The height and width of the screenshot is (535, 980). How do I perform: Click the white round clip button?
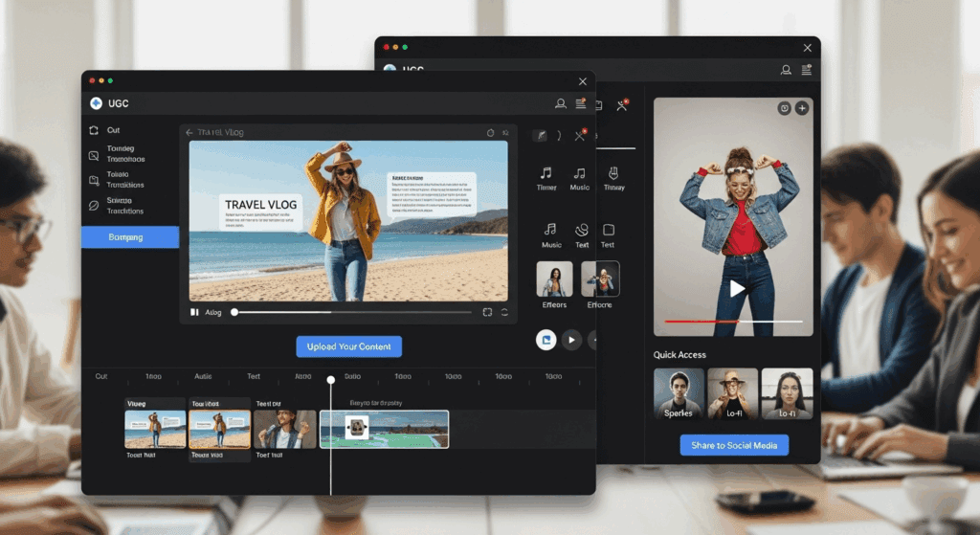tap(546, 340)
